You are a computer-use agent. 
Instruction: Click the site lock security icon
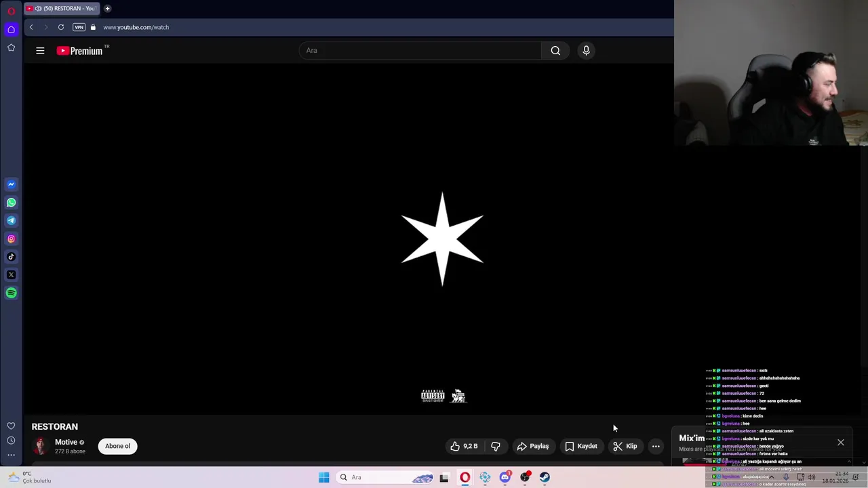pyautogui.click(x=93, y=27)
